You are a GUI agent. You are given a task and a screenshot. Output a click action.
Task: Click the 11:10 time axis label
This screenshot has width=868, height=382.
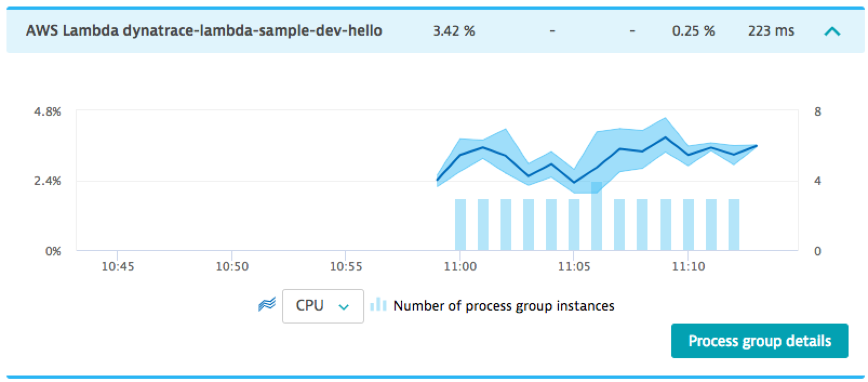point(689,266)
